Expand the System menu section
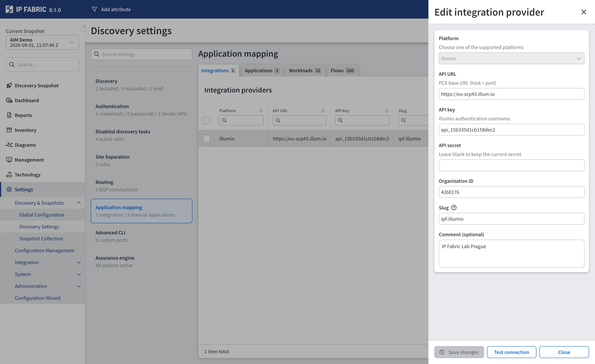Image resolution: width=595 pixels, height=364 pixels. pos(79,274)
